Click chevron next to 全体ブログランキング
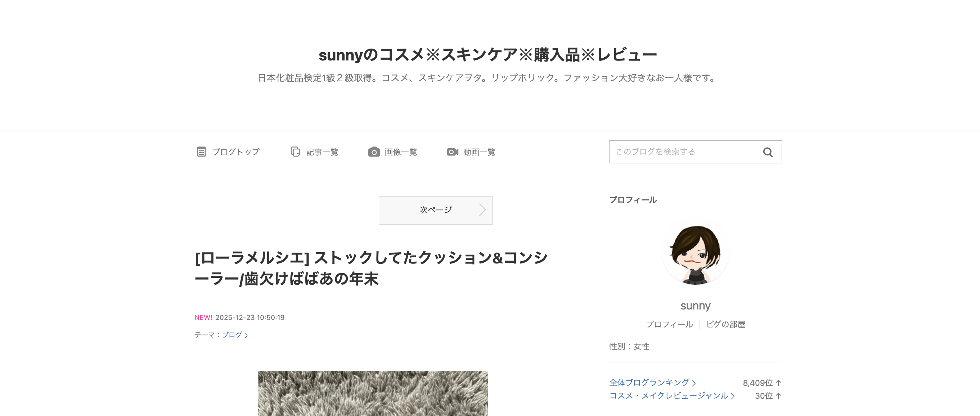980x416 pixels. tap(694, 383)
